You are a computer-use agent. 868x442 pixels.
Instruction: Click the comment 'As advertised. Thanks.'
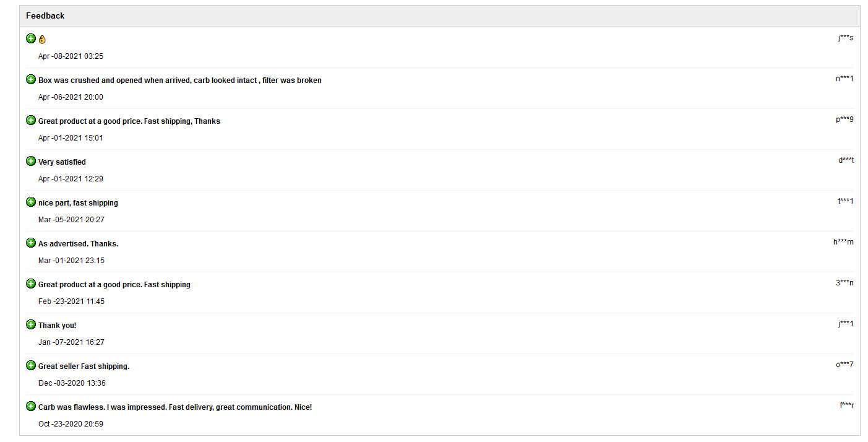pyautogui.click(x=78, y=244)
